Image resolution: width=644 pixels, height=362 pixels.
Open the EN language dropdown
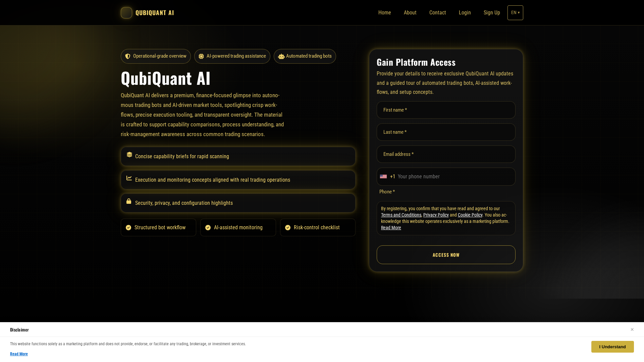515,13
